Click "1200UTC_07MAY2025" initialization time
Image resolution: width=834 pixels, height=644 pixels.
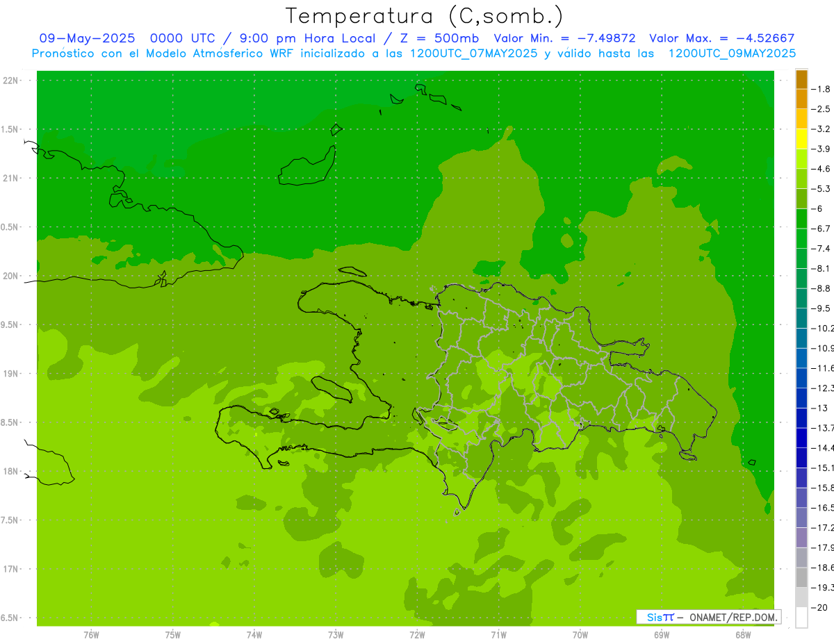[x=473, y=53]
